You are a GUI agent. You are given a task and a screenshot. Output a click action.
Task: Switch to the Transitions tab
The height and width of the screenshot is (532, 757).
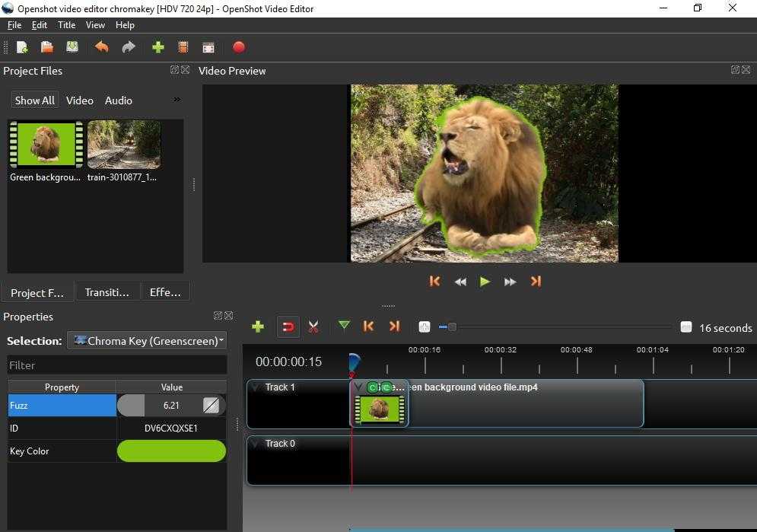107,292
